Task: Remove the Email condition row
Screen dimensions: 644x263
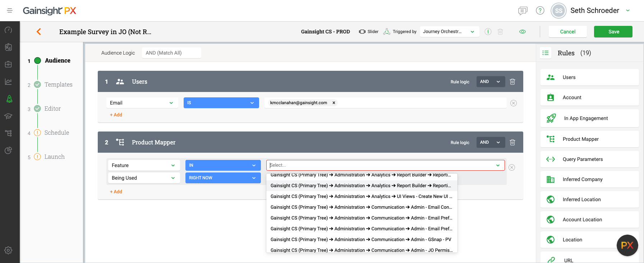Action: (x=514, y=103)
